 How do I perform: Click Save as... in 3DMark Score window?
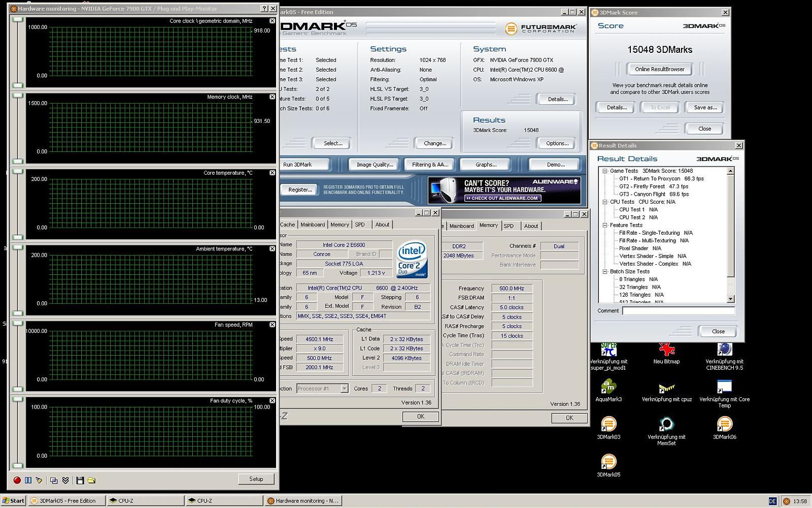tap(705, 108)
